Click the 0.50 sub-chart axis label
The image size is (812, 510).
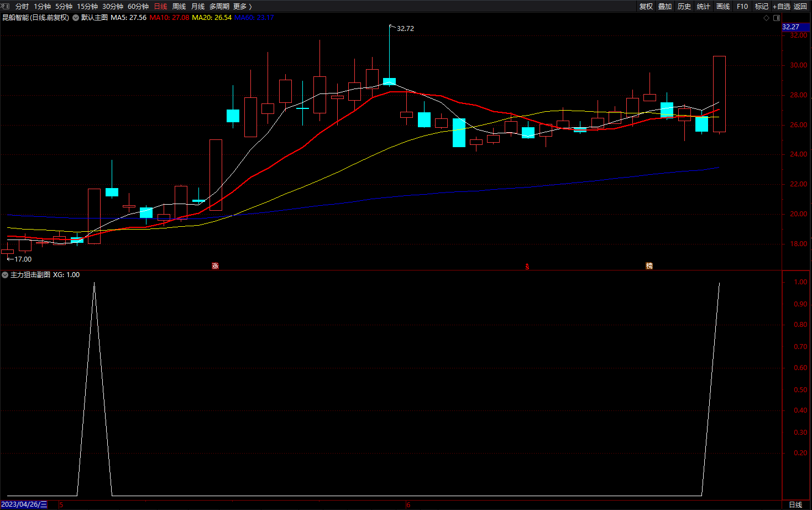point(800,390)
